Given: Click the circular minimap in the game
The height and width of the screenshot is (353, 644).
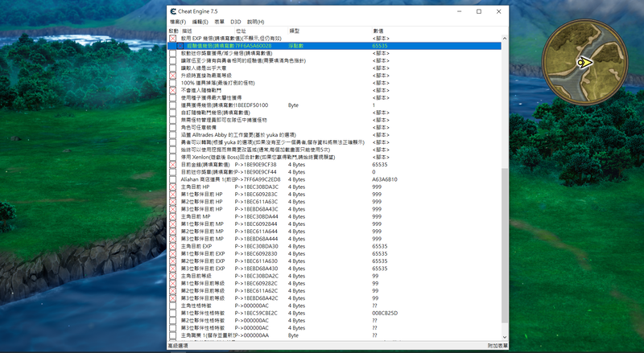Looking at the screenshot, I should 584,63.
